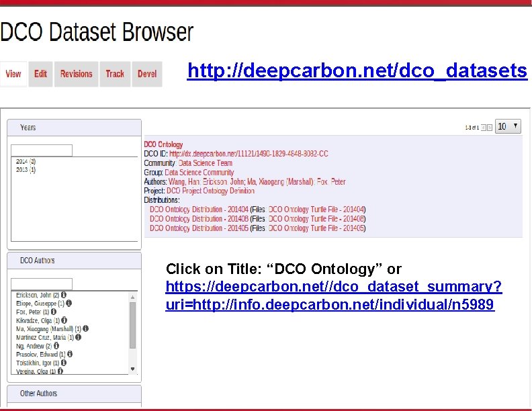Screen dimensions: 532x411
Task: Switch to the View tab
Action: 13,74
